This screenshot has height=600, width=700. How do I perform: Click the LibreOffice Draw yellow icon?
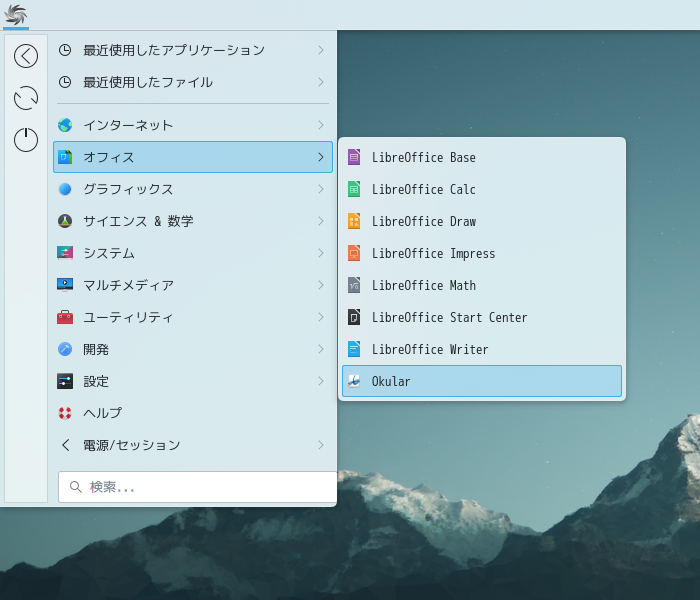click(x=354, y=221)
